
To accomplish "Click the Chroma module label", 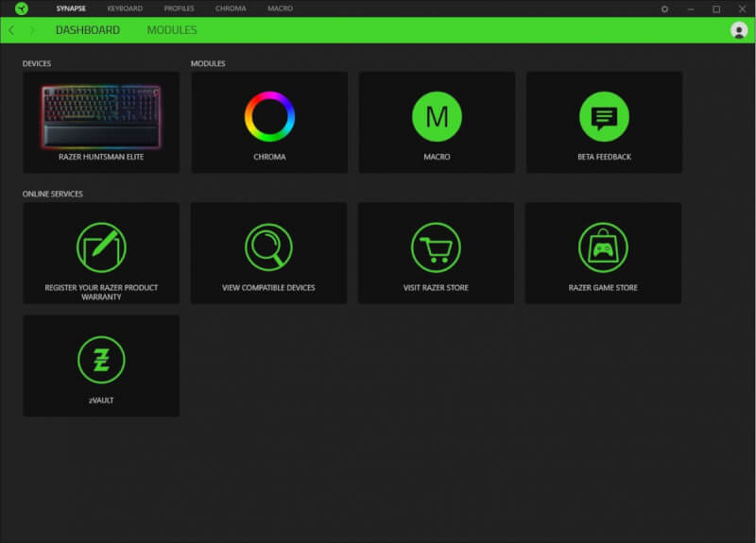I will [x=269, y=157].
